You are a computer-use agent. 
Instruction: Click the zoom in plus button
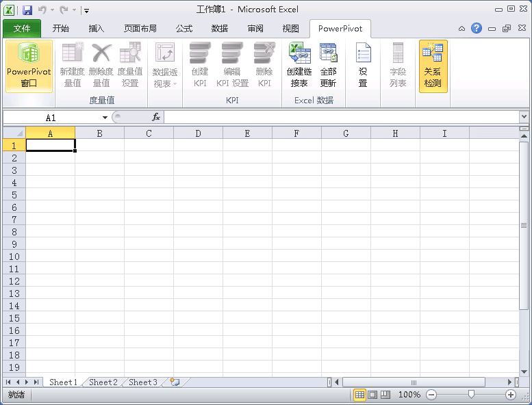[x=511, y=395]
